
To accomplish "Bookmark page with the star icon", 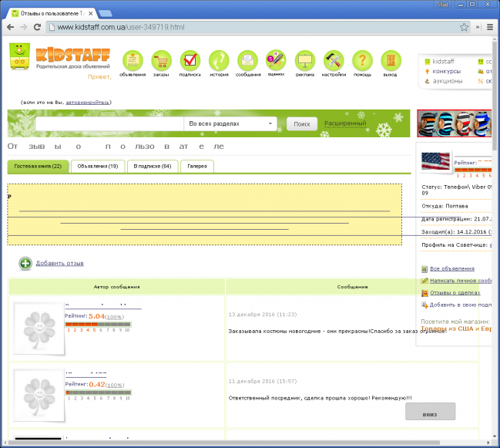I will coord(464,27).
